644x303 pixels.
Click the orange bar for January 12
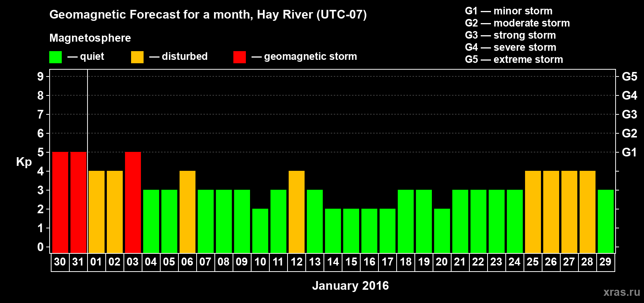(297, 212)
